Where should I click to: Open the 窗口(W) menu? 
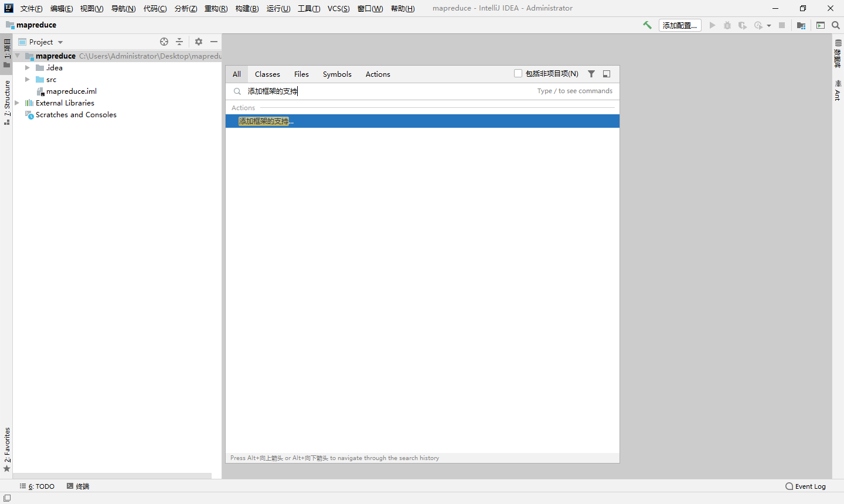370,8
